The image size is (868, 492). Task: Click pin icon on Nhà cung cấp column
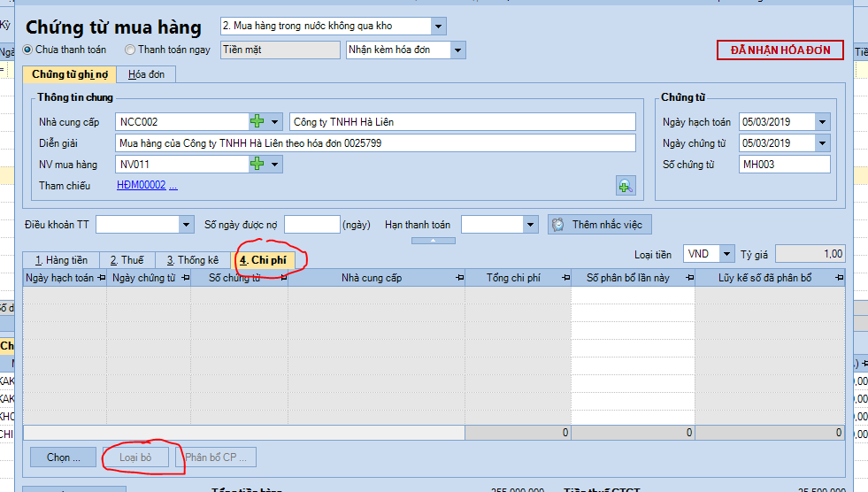click(458, 278)
